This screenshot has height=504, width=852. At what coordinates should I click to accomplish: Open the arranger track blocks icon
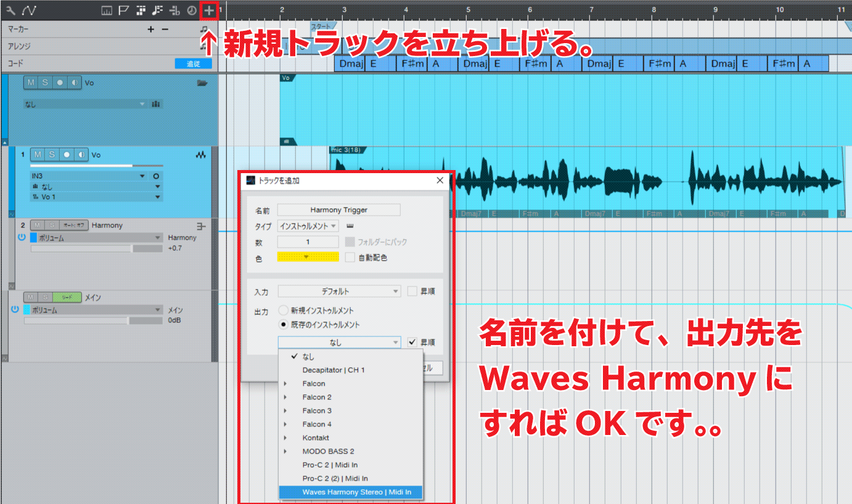tap(141, 10)
